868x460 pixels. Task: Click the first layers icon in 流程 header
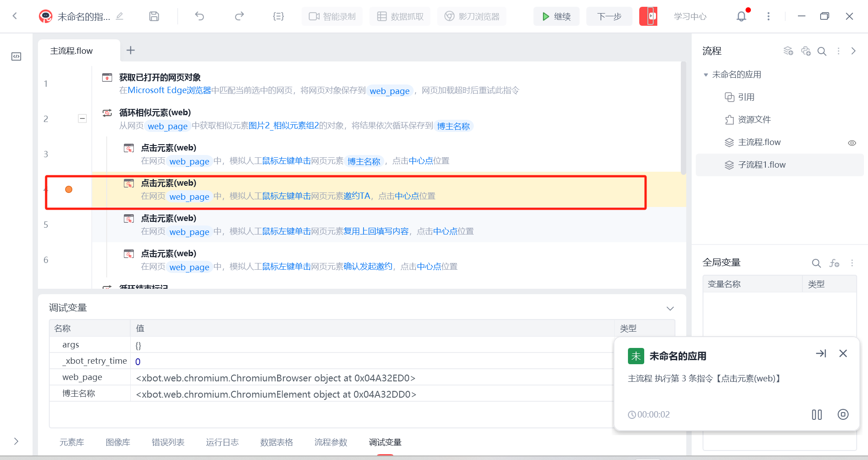click(x=788, y=51)
